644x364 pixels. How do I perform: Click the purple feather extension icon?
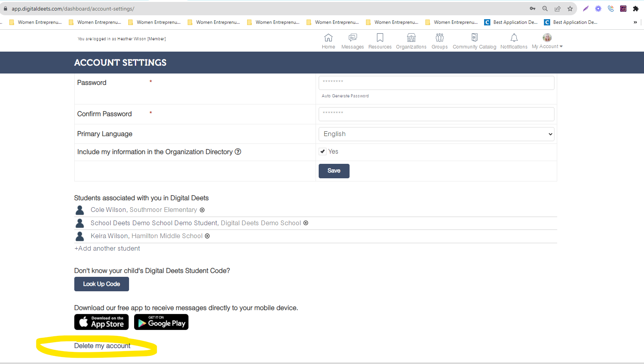coord(586,9)
